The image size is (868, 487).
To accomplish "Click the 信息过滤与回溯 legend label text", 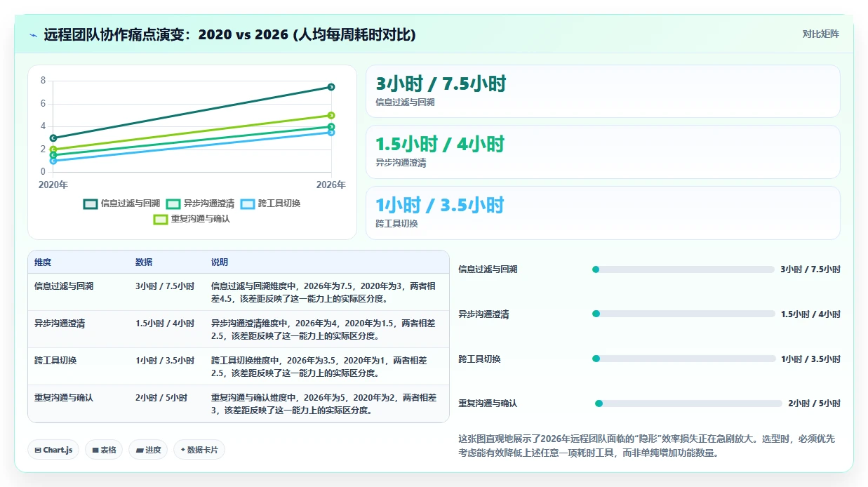I will 131,204.
